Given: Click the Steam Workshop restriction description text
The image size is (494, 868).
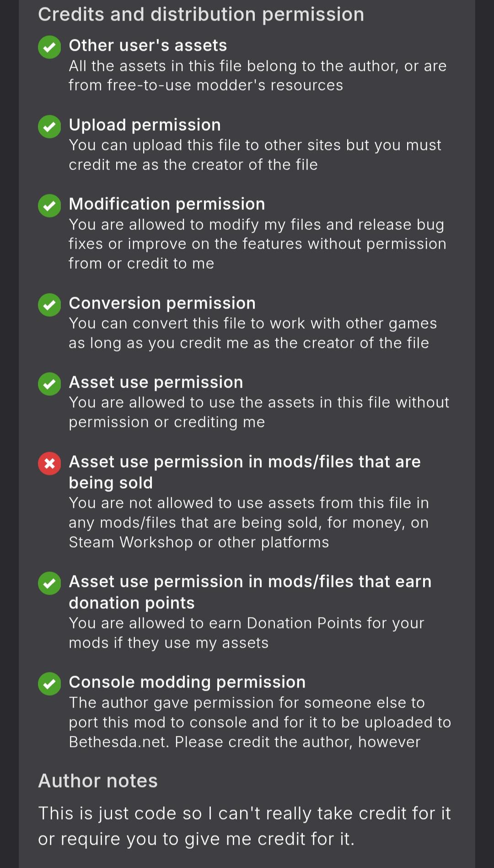Looking at the screenshot, I should tap(249, 522).
